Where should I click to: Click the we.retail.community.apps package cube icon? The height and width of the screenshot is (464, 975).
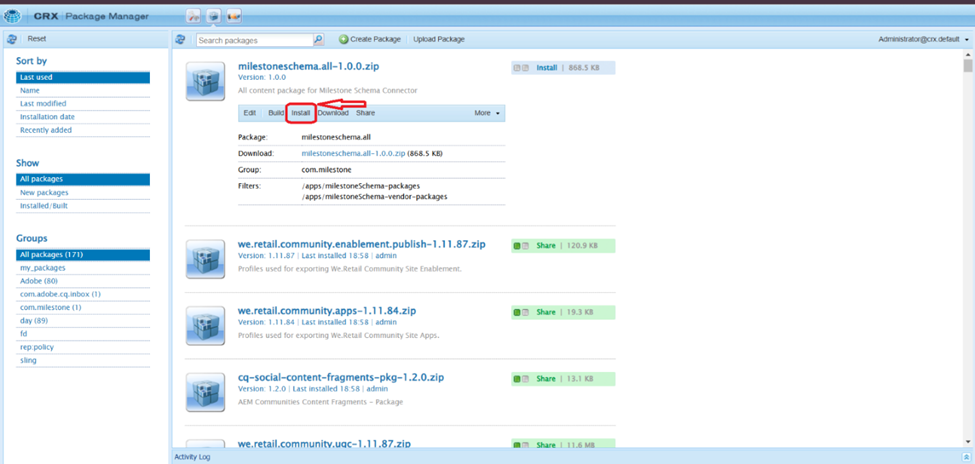(x=205, y=326)
